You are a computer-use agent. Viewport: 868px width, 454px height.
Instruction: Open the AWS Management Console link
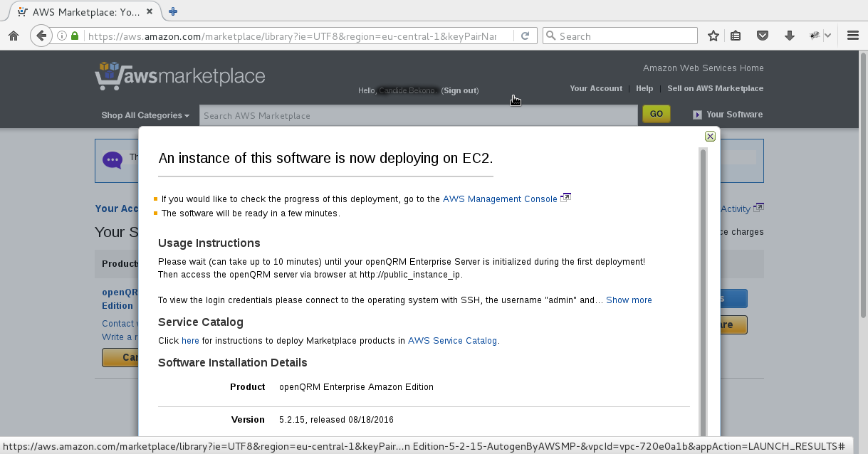500,199
